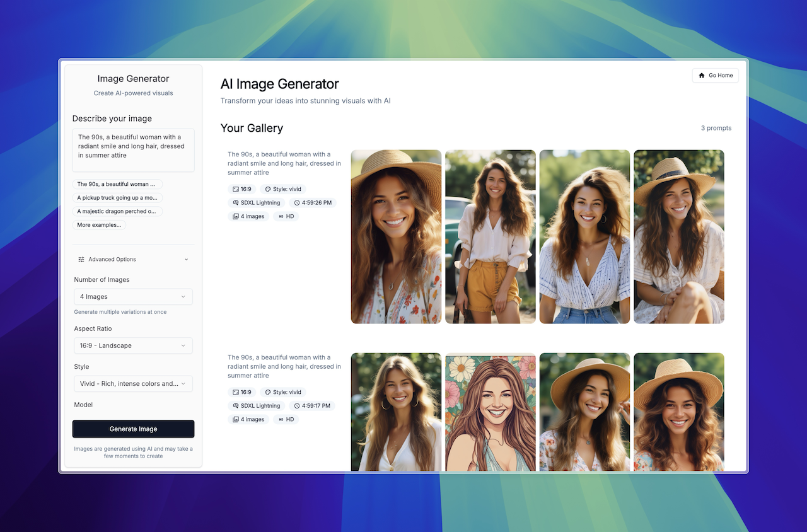Click the HD quality badge in first prompt
The image size is (807, 532).
(286, 217)
